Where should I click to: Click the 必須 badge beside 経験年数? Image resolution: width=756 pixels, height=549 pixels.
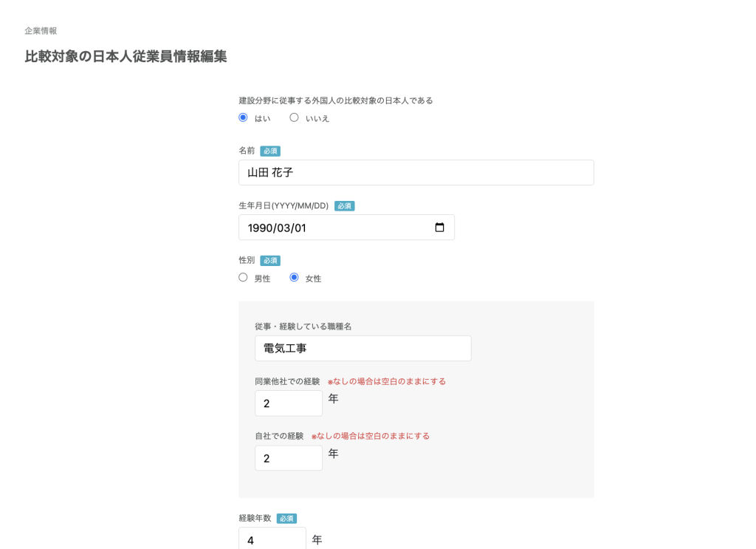(x=286, y=519)
